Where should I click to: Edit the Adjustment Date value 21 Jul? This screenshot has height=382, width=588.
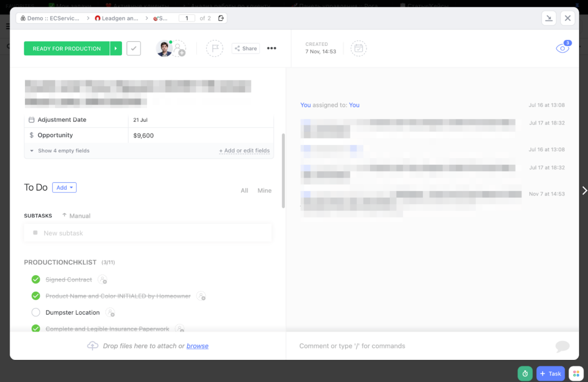(x=140, y=120)
